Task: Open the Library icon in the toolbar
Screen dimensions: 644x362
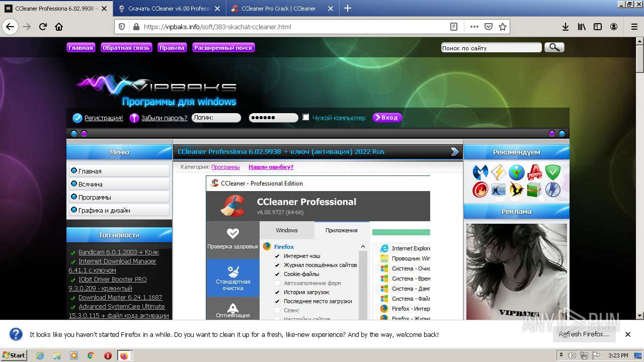Action: [x=582, y=27]
